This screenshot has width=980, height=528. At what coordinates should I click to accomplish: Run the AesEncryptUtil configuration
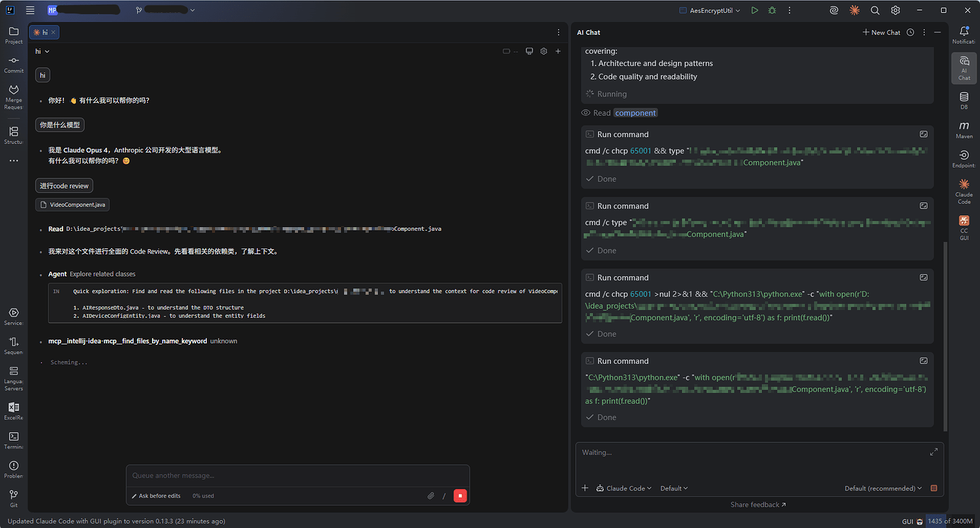[754, 11]
